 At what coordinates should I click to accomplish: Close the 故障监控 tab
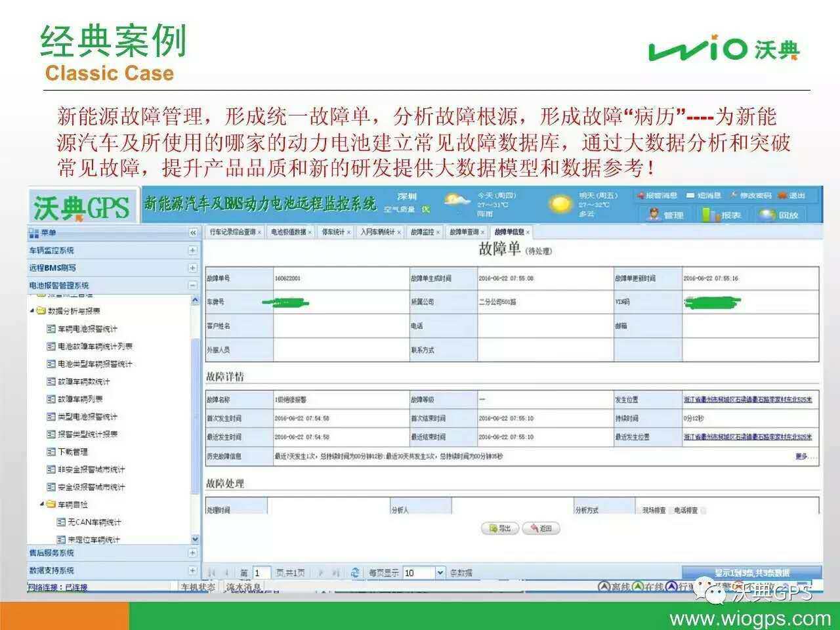tap(438, 232)
